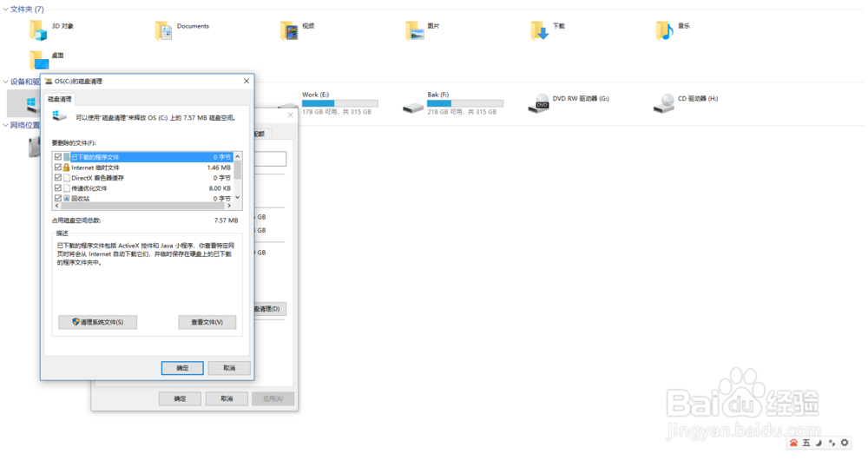
Task: Uncheck 回收站 checkbox
Action: (x=57, y=198)
